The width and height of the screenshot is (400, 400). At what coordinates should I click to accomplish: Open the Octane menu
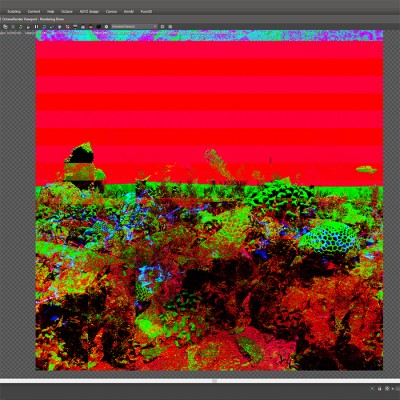67,11
